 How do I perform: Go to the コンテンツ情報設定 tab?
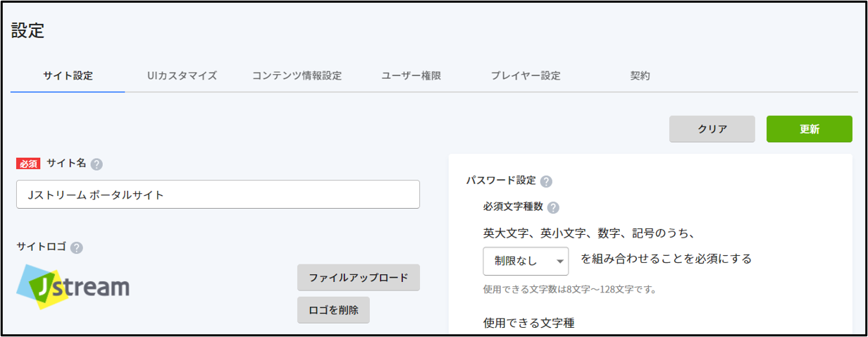tap(297, 76)
